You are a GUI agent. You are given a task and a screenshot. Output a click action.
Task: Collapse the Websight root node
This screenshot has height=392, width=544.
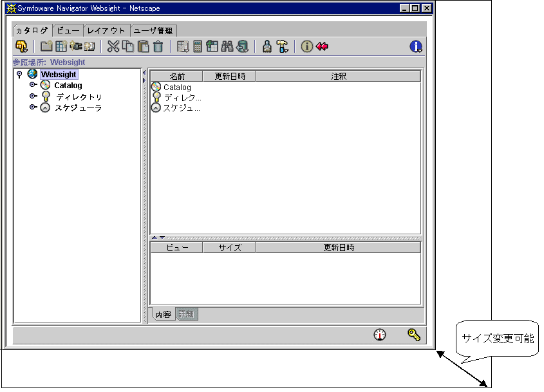click(x=19, y=75)
